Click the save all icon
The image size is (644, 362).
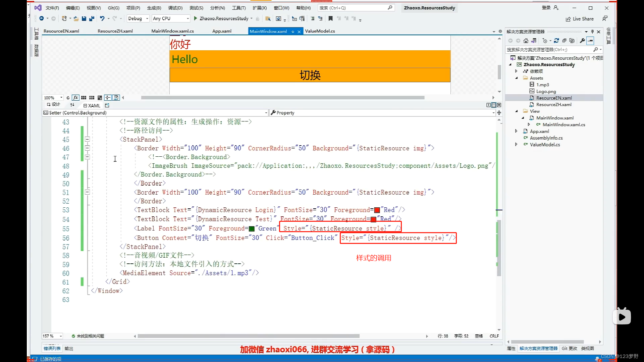[x=92, y=18]
